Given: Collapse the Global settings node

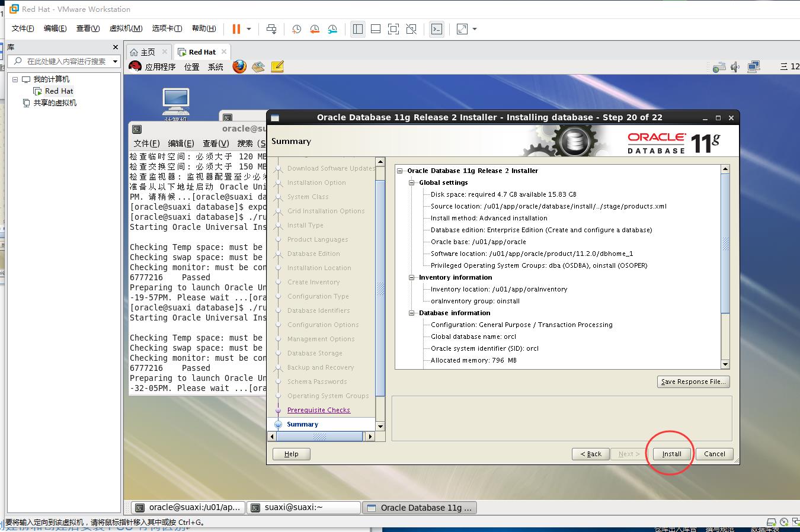Looking at the screenshot, I should (412, 182).
